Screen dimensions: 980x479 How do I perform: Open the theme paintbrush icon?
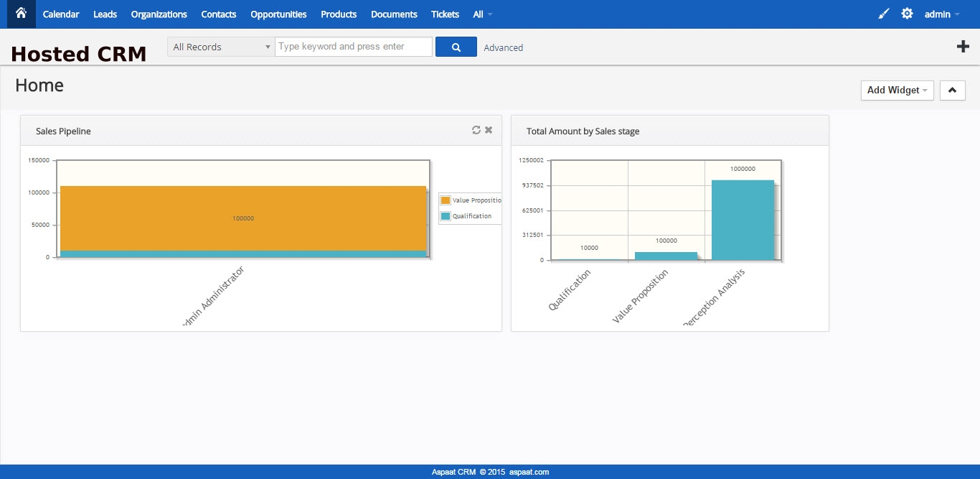point(884,14)
